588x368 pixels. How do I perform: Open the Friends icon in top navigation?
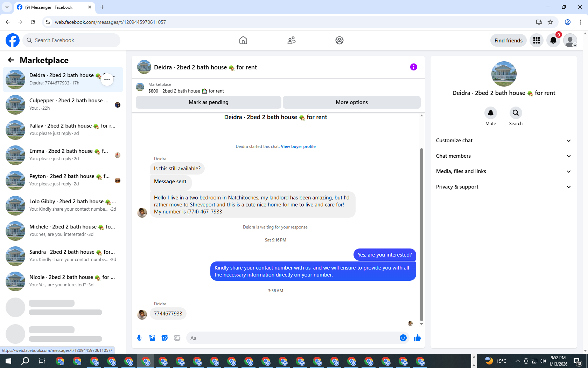(x=292, y=40)
